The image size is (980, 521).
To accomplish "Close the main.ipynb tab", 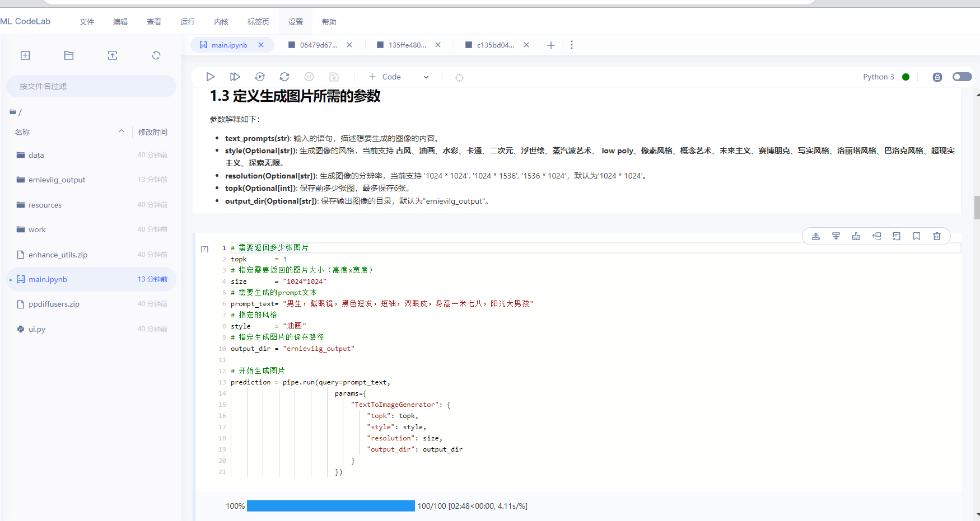I will click(x=261, y=45).
